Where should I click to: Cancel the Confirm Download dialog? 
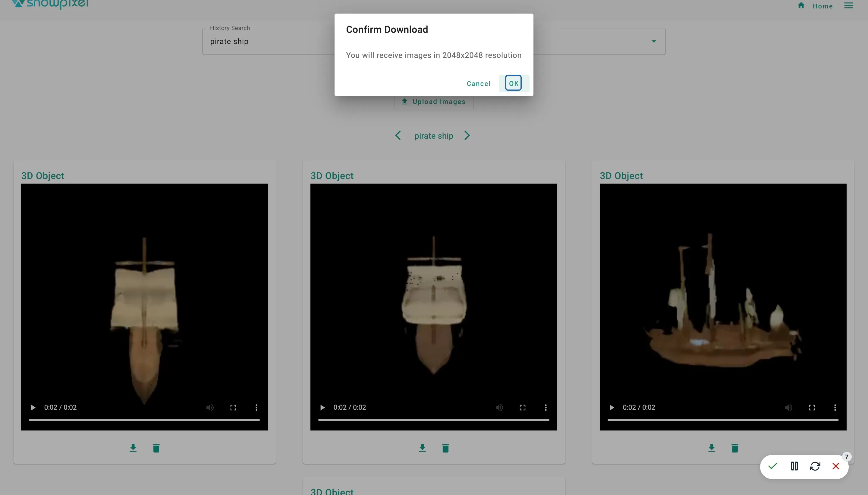tap(479, 84)
